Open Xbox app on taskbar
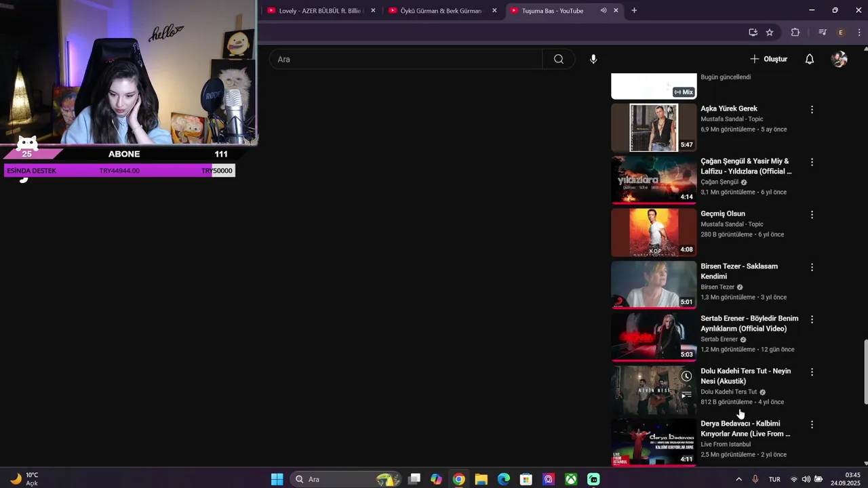The width and height of the screenshot is (868, 488). coord(572,479)
